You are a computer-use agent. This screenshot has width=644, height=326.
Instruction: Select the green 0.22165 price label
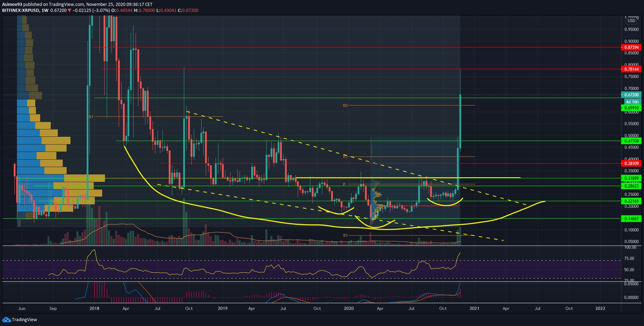(x=632, y=201)
